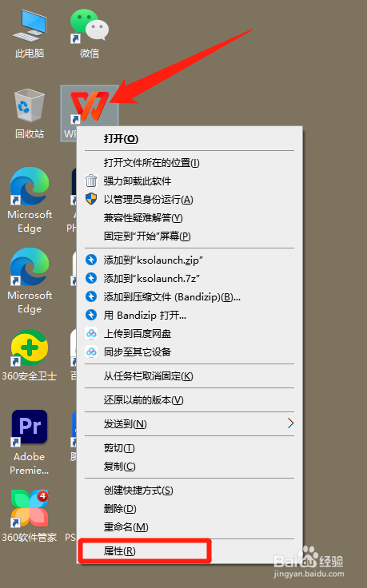This screenshot has width=367, height=588.
Task: Click Bandizip icon beside 添加到压缩文件 entry
Action: (91, 296)
